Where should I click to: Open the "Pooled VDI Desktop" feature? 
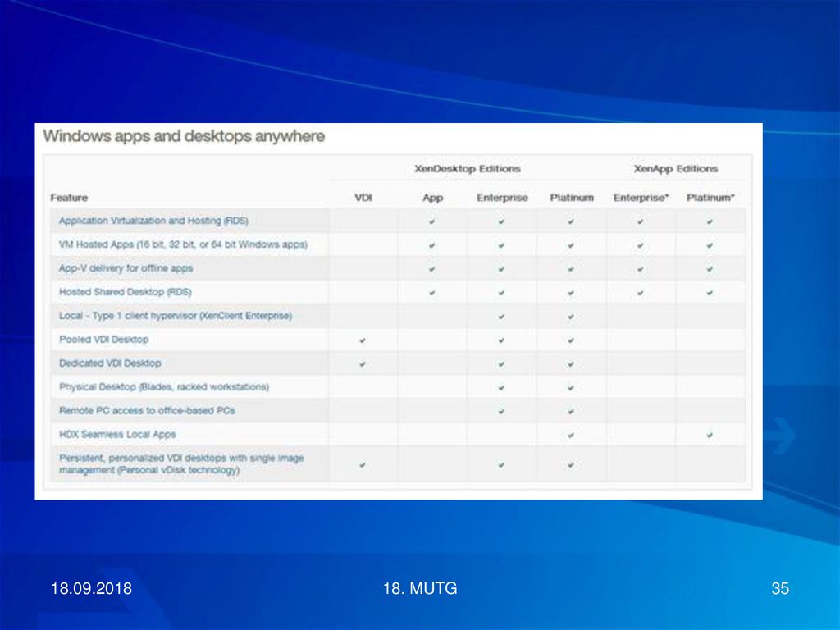(x=104, y=340)
